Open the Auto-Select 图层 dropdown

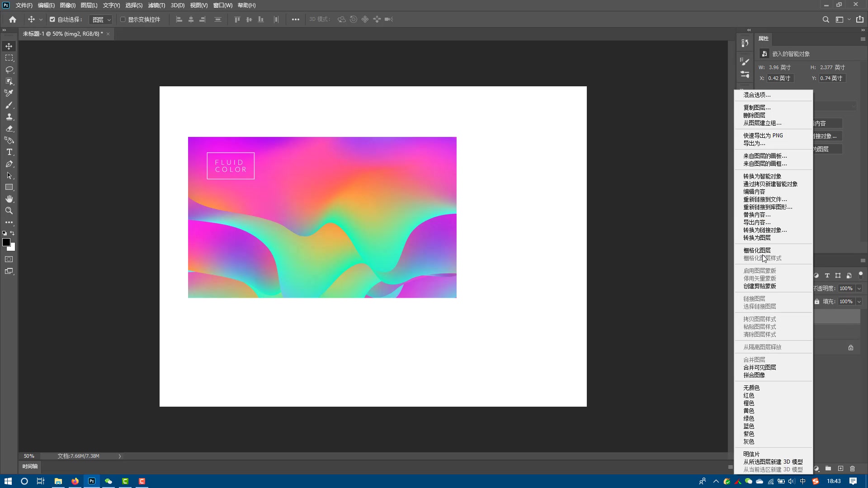[x=101, y=19]
